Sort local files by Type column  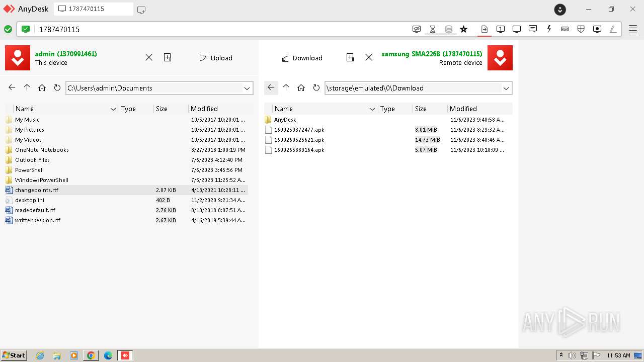[x=136, y=109]
